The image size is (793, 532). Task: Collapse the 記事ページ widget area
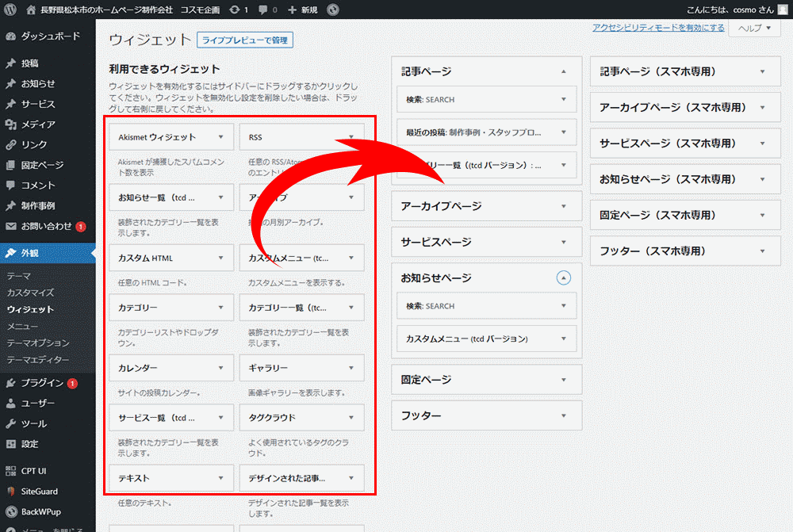pyautogui.click(x=563, y=71)
